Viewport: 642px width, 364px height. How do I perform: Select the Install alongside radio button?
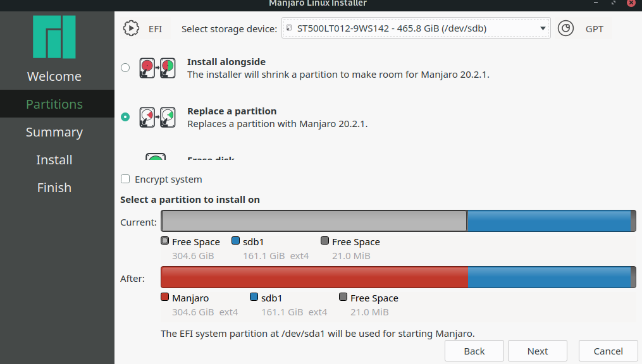[x=125, y=67]
